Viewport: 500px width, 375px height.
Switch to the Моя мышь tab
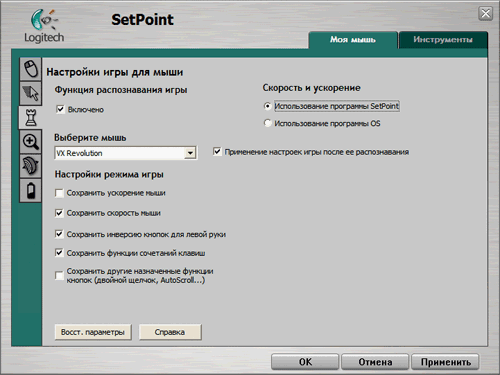coord(353,40)
